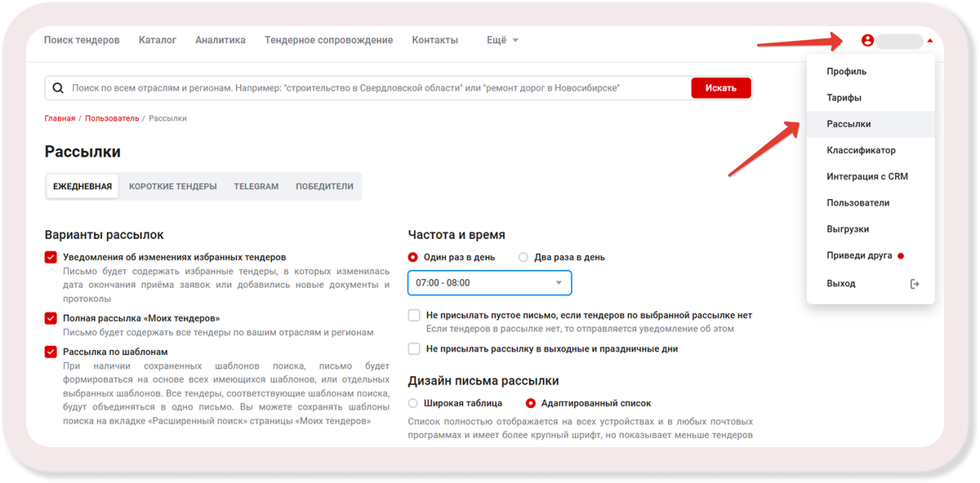
Task: Select the Один раз в день option
Action: (x=412, y=257)
